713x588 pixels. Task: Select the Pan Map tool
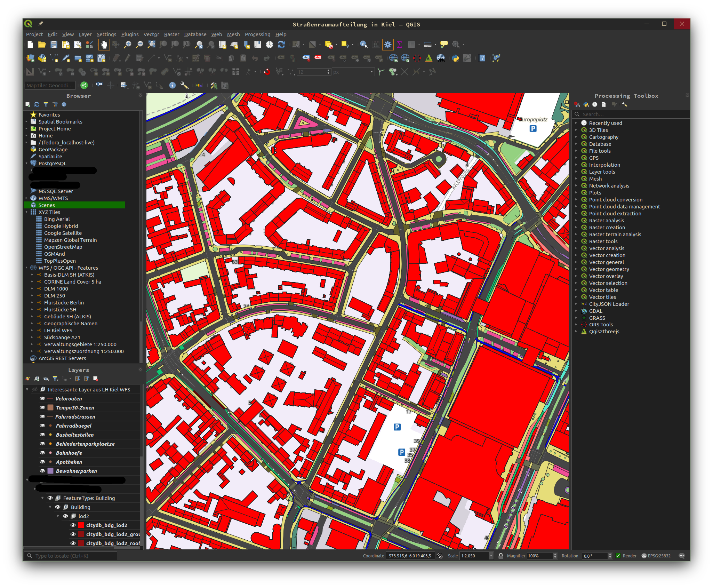[x=104, y=45]
